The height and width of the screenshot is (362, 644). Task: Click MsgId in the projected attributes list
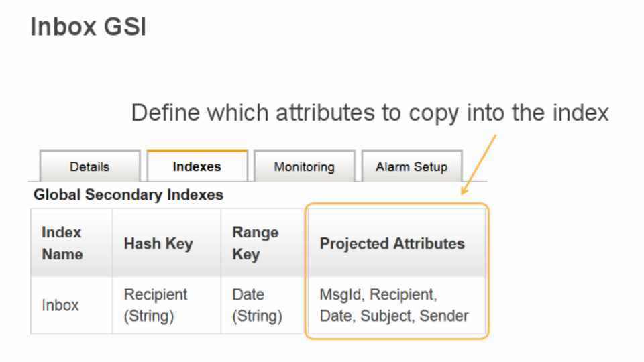point(341,294)
